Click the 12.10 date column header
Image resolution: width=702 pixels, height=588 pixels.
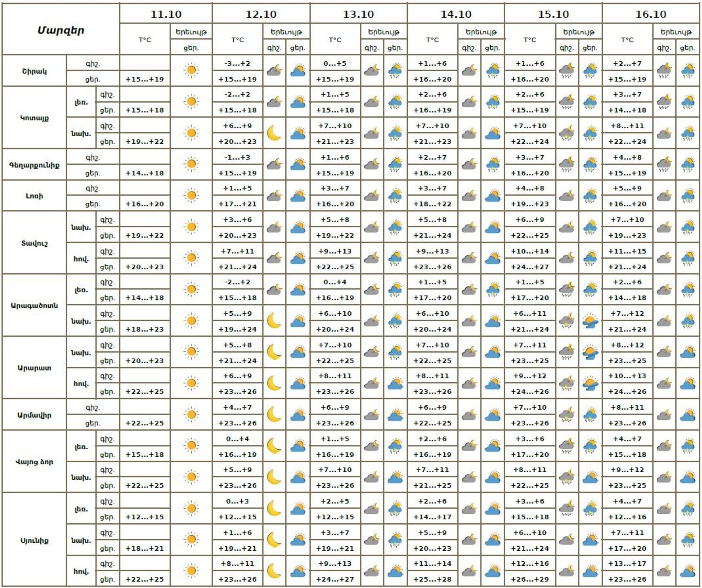click(x=261, y=14)
